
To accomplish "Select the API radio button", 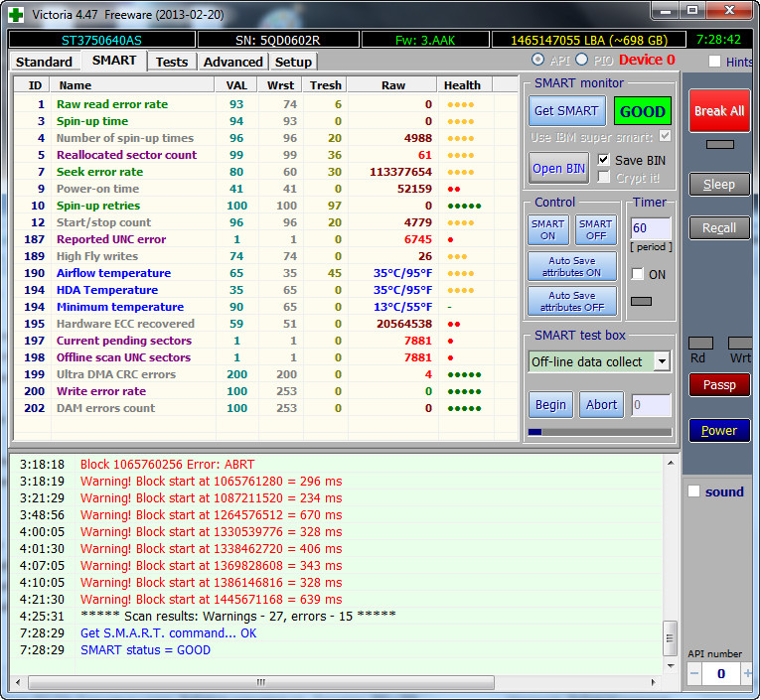I will point(538,61).
